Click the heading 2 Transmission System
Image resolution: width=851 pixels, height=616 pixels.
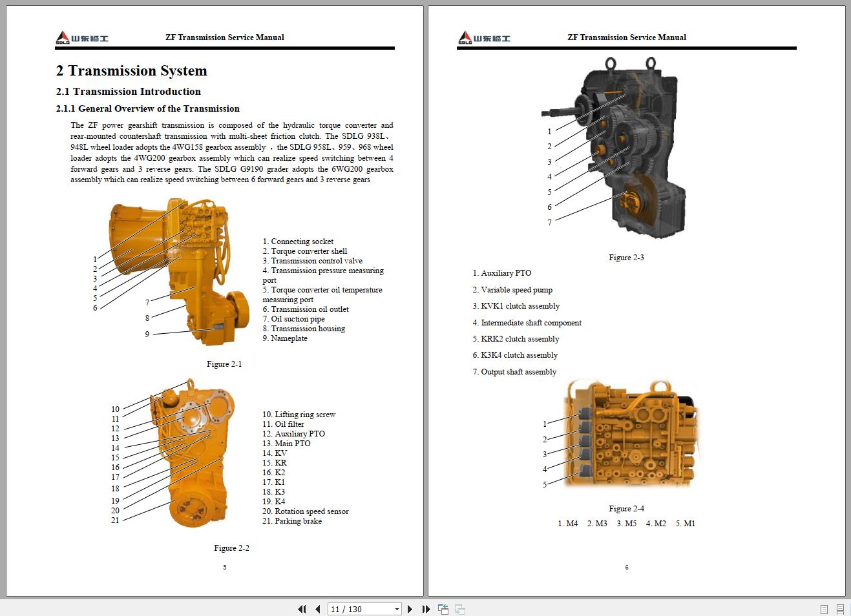click(131, 71)
